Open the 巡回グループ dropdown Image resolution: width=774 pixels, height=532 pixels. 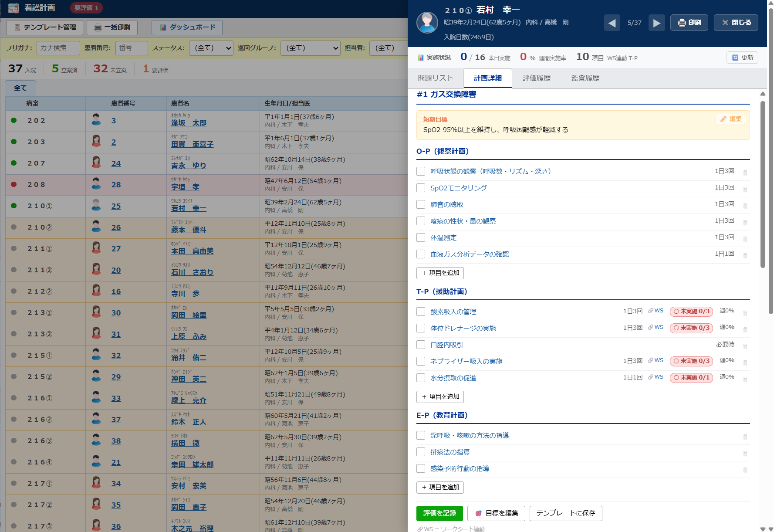tap(310, 48)
